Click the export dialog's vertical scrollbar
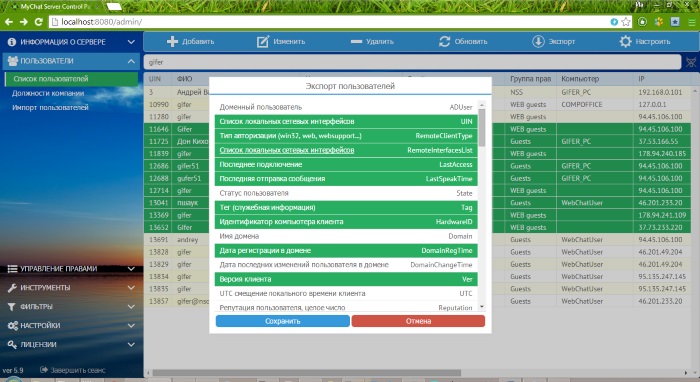The height and width of the screenshot is (382, 700). point(482,206)
